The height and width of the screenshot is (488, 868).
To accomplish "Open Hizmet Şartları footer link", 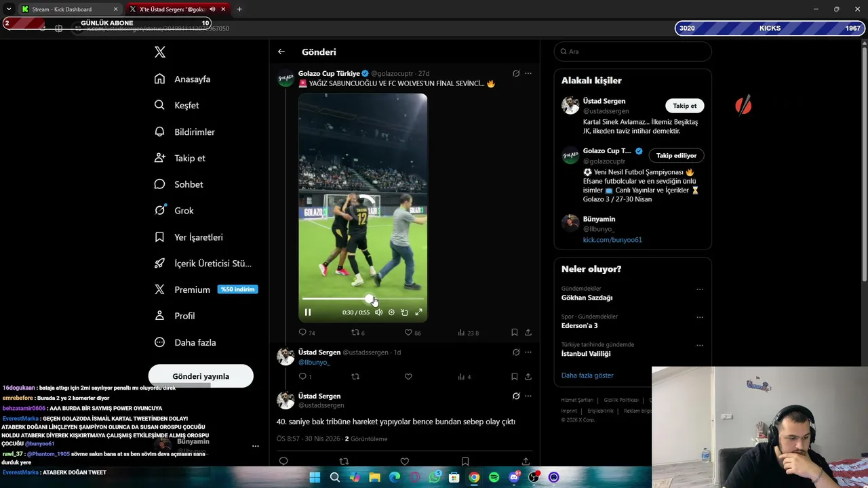I will click(x=577, y=400).
